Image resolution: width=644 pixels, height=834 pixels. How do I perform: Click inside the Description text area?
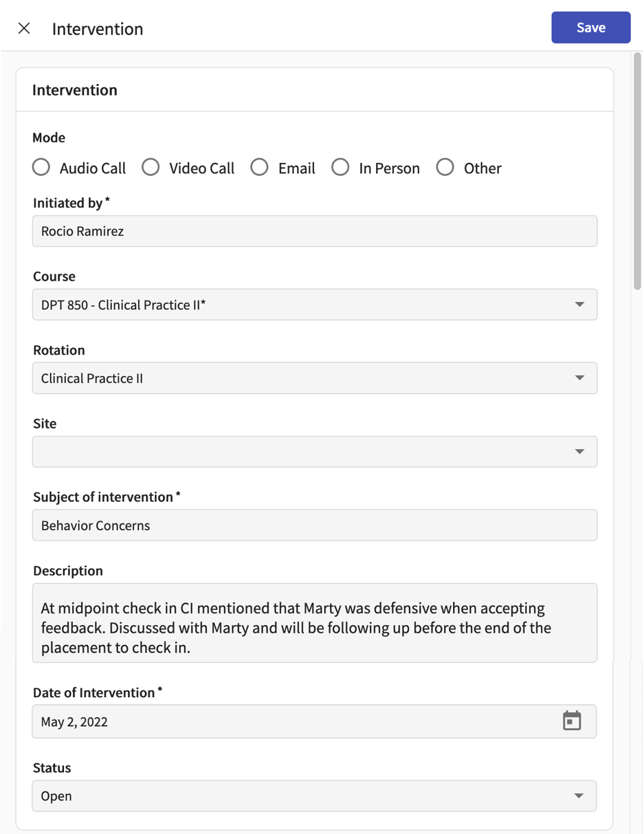314,621
